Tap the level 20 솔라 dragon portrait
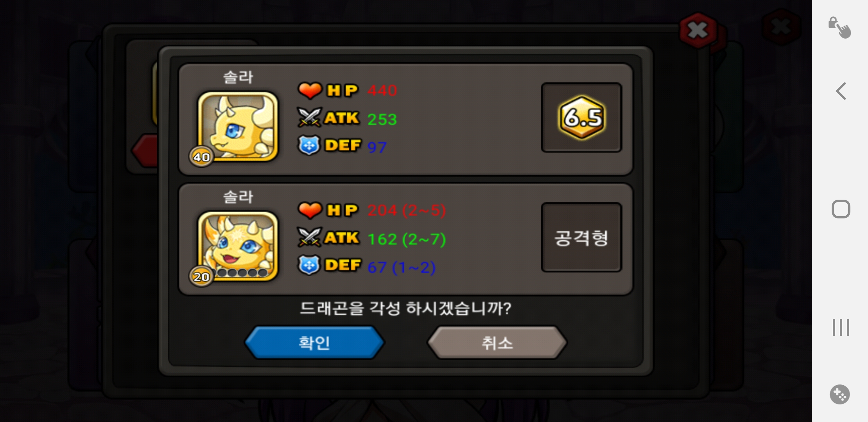 [x=238, y=246]
